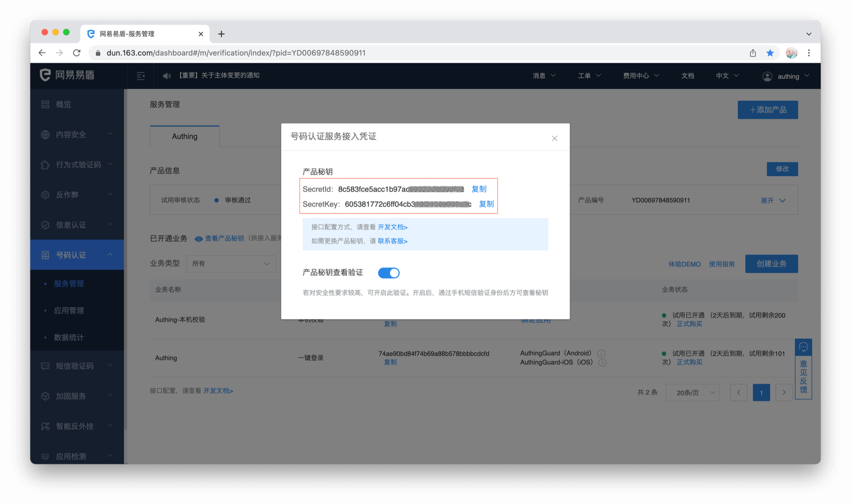The height and width of the screenshot is (504, 851).
Task: Open the authing user account dropdown
Action: 788,76
